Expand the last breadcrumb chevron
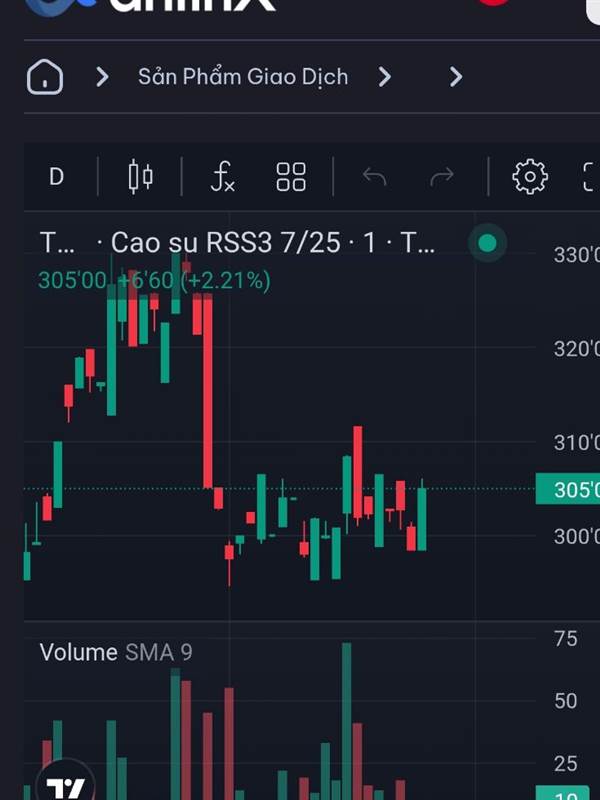This screenshot has height=800, width=600. pos(456,78)
